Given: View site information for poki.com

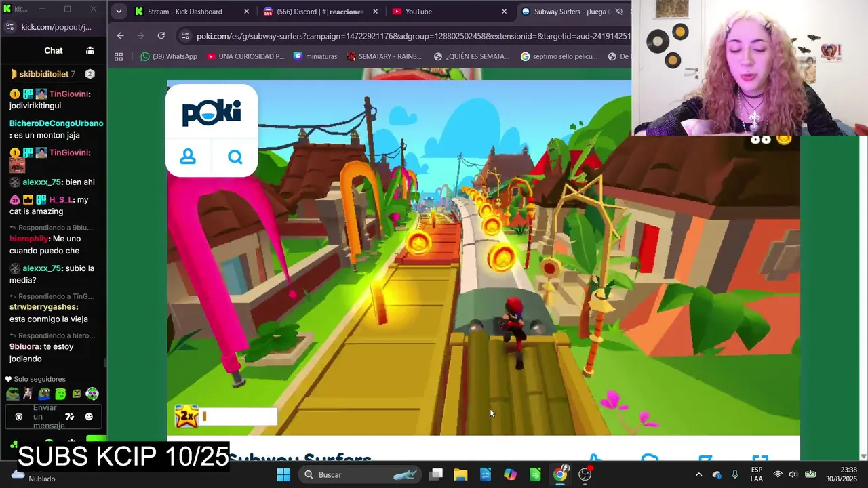Looking at the screenshot, I should (x=184, y=35).
